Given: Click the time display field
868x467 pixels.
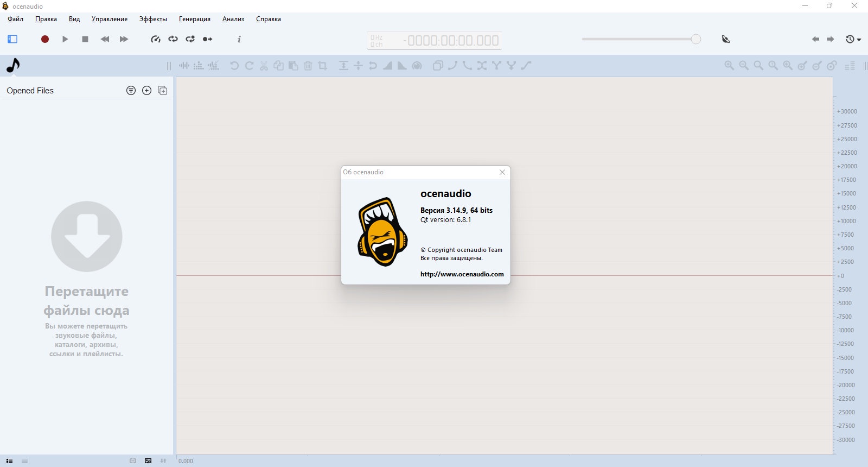Looking at the screenshot, I should click(434, 41).
